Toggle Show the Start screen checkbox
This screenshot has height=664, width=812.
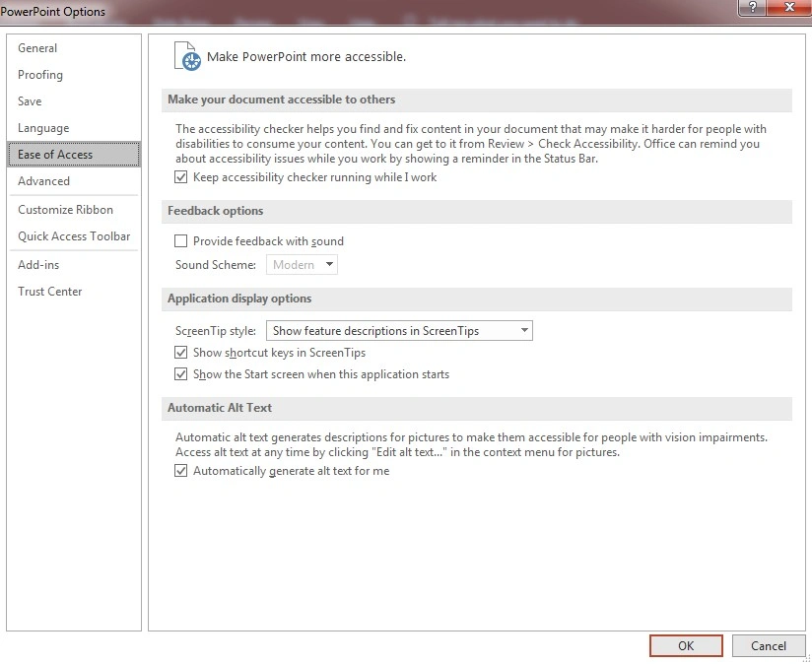pos(180,374)
